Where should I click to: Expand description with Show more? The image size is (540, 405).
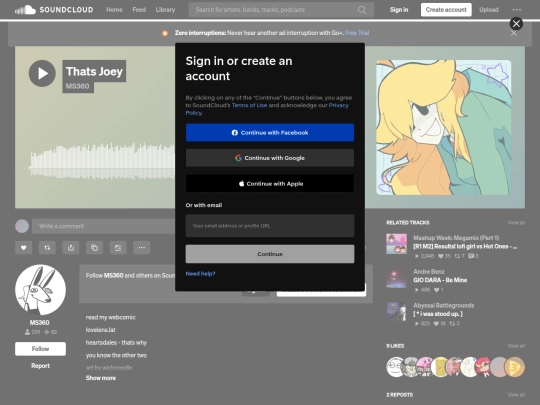pyautogui.click(x=101, y=378)
